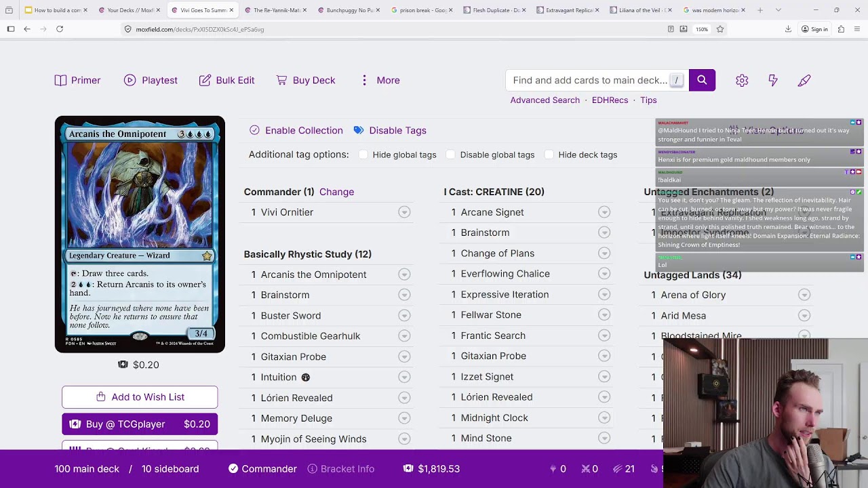Click the Bracket Info icon in footer

(x=313, y=469)
